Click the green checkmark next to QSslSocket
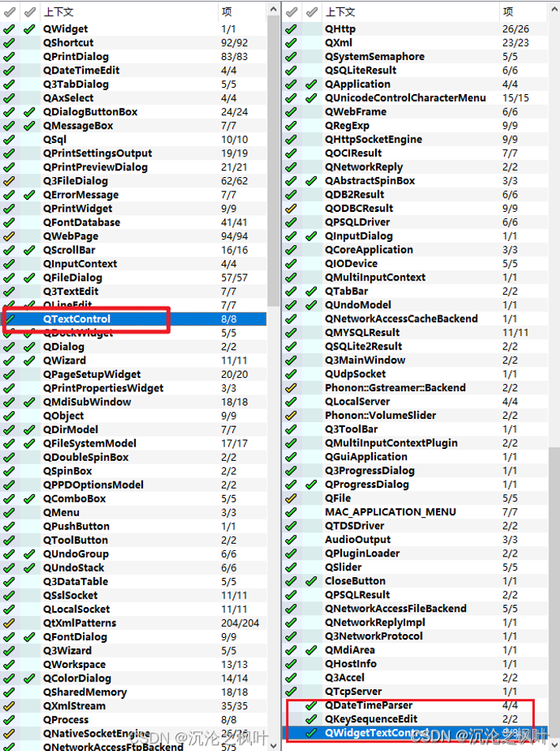The image size is (560, 751). tap(9, 595)
